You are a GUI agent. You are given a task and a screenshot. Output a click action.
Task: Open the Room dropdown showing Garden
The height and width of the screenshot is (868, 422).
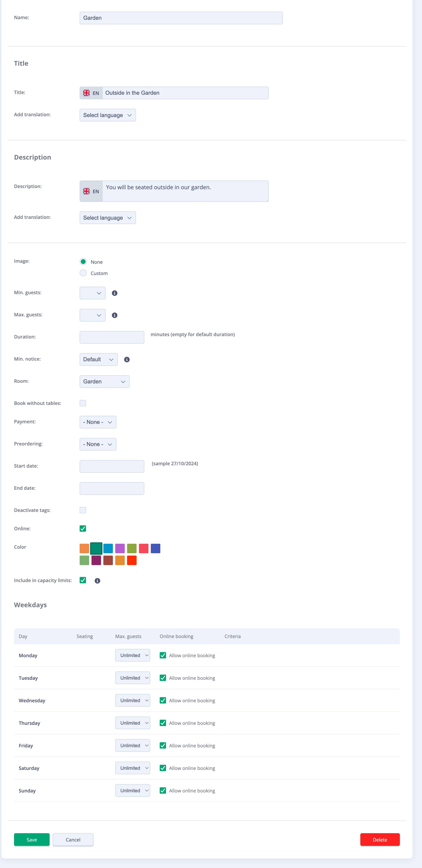[104, 381]
